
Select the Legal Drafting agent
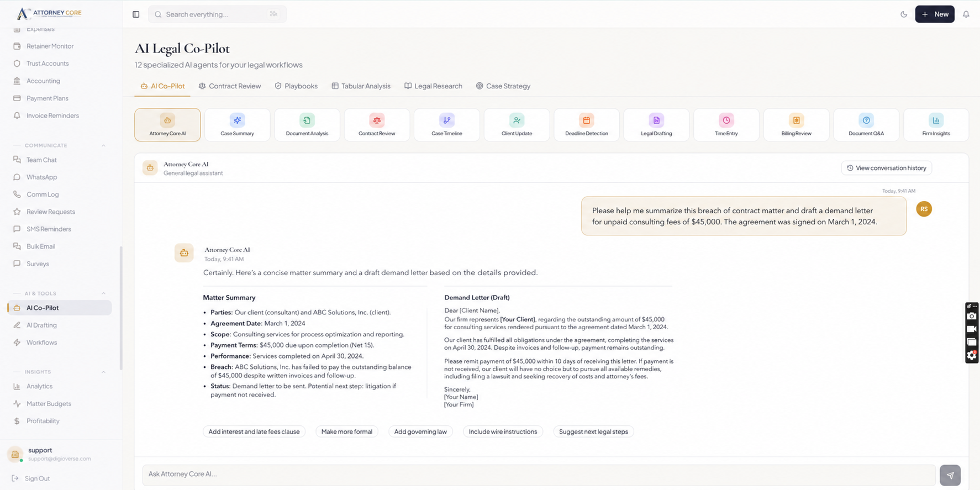point(656,125)
